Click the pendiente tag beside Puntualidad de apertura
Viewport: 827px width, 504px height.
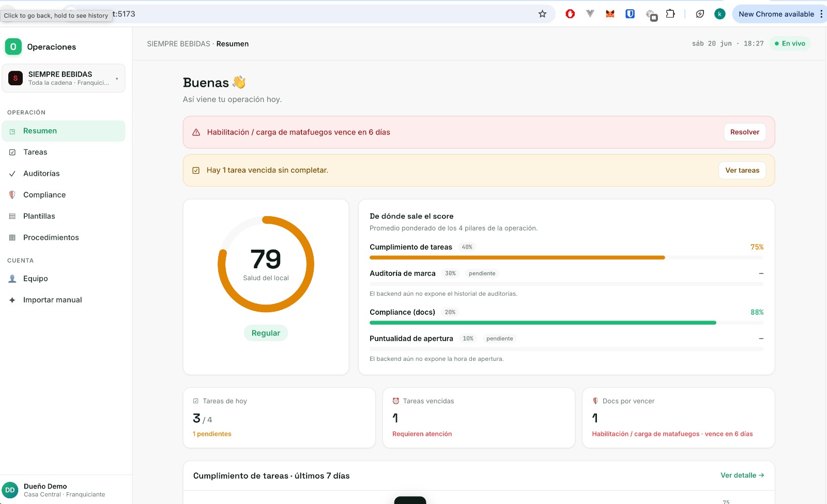(499, 339)
